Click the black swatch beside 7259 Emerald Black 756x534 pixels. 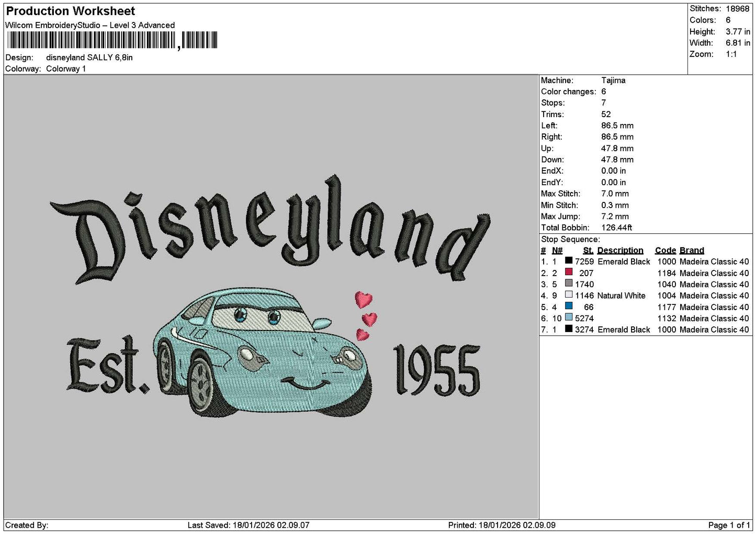pos(569,260)
